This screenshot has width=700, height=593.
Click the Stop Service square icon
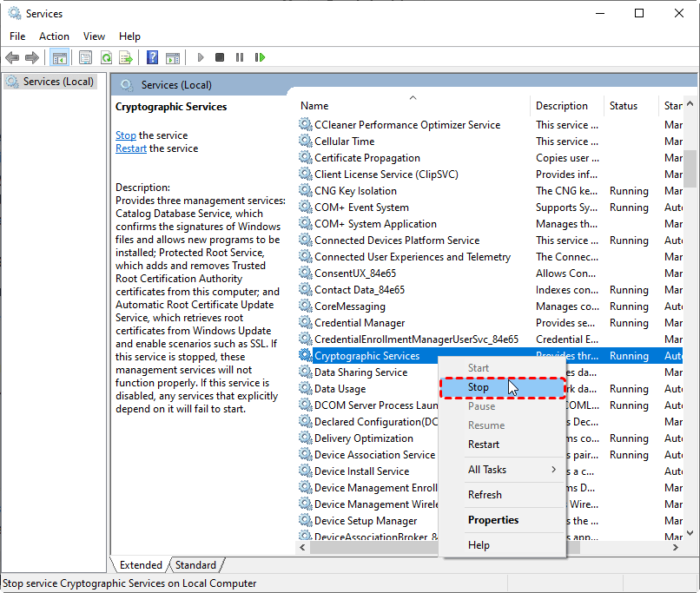[x=220, y=57]
